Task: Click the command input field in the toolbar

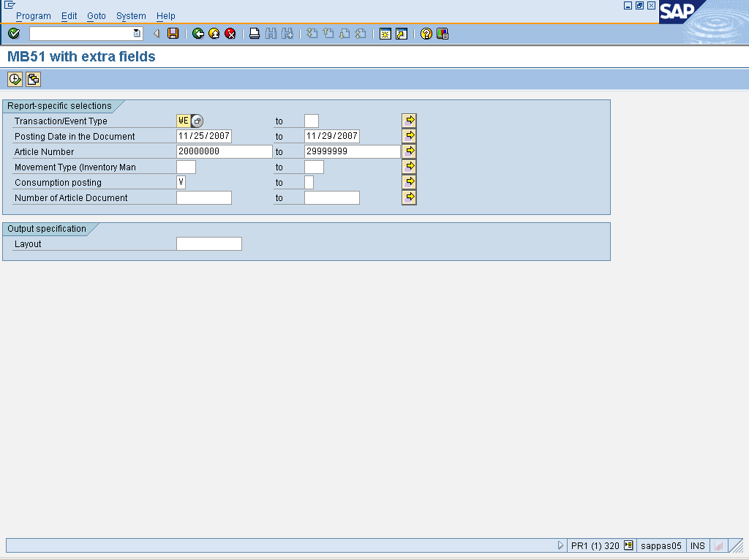Action: (x=81, y=34)
